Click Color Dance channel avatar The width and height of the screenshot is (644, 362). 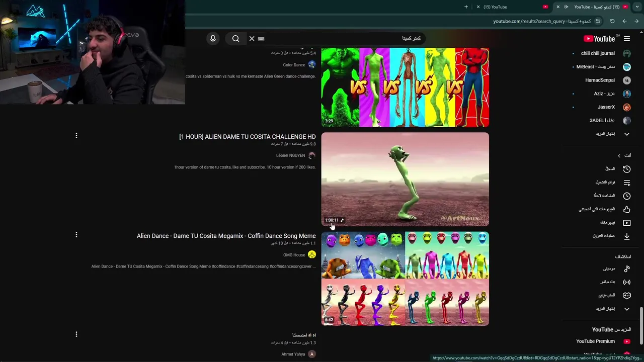312,65
